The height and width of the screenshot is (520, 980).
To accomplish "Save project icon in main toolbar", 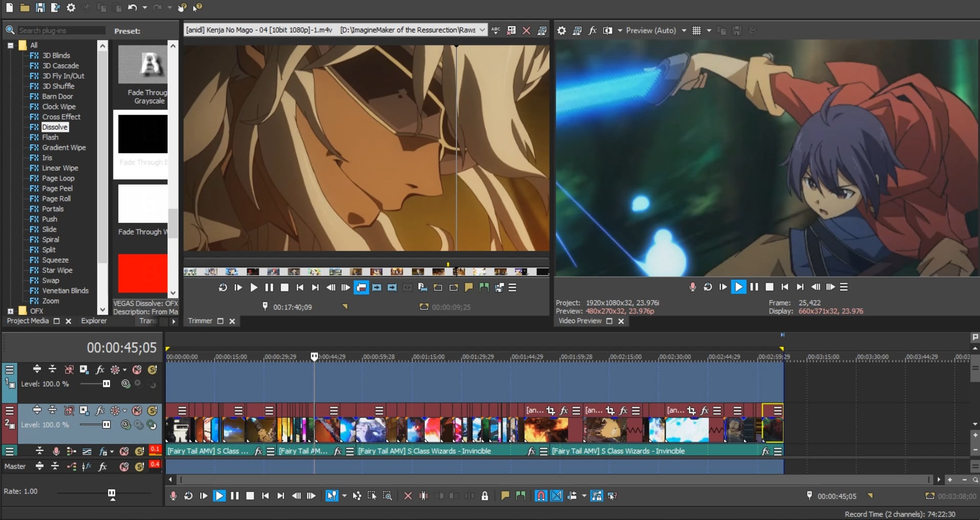I will pos(40,7).
